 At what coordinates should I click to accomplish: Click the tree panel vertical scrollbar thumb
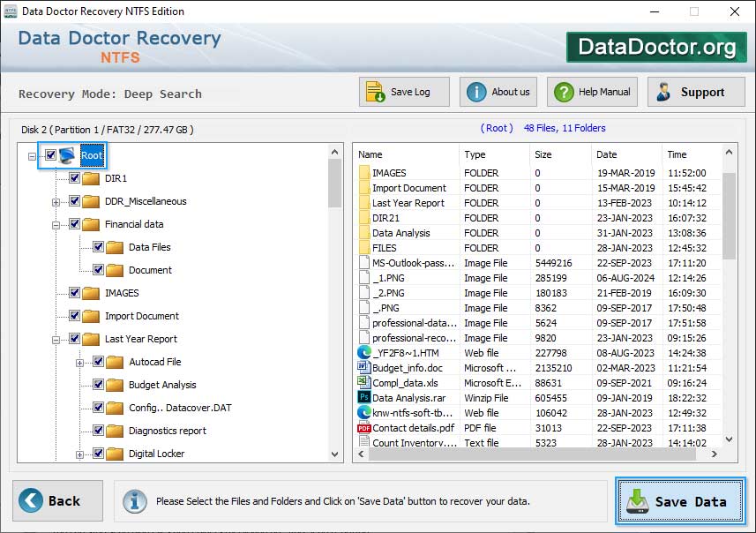point(334,184)
